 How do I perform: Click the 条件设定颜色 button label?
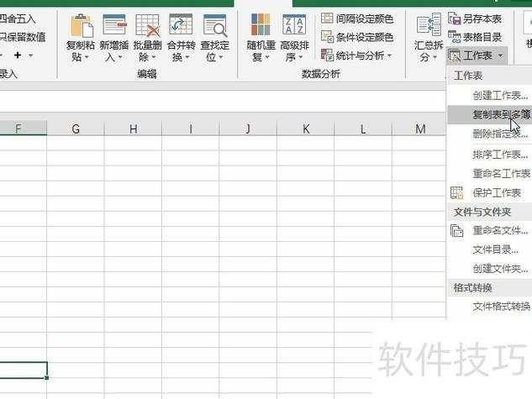[x=365, y=37]
